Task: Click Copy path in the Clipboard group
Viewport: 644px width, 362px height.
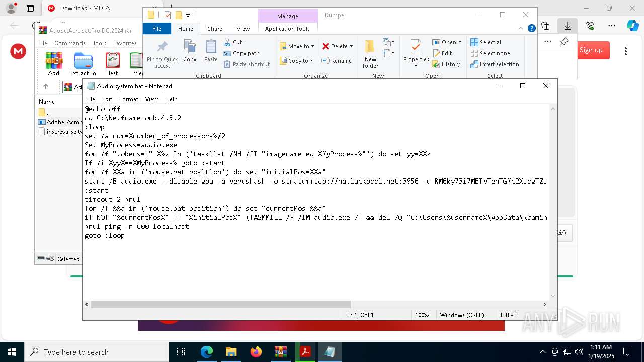Action: coord(242,53)
